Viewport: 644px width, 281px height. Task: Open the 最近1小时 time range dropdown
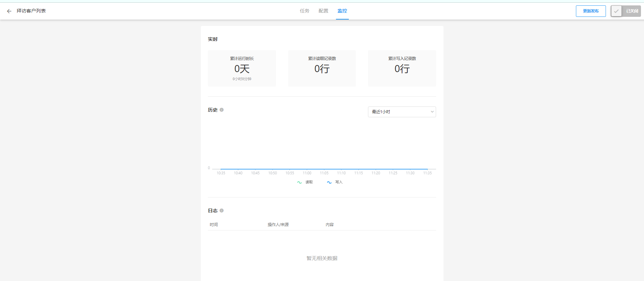pyautogui.click(x=401, y=112)
